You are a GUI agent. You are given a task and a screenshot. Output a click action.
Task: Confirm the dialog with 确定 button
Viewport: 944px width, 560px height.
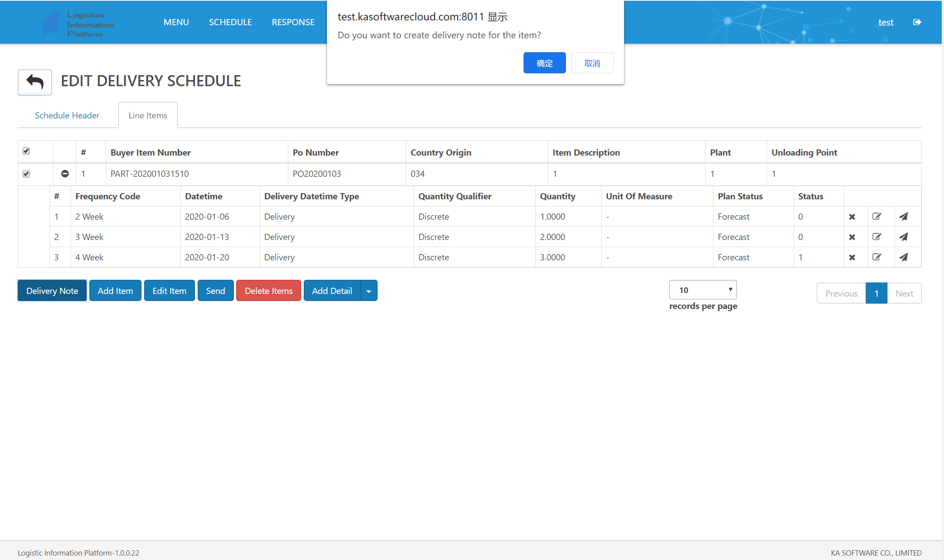[544, 63]
